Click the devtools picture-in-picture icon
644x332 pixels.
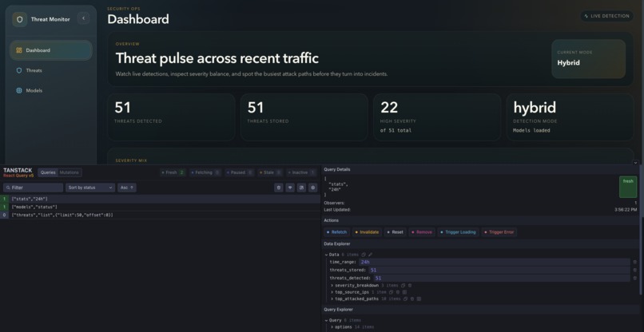pyautogui.click(x=301, y=188)
